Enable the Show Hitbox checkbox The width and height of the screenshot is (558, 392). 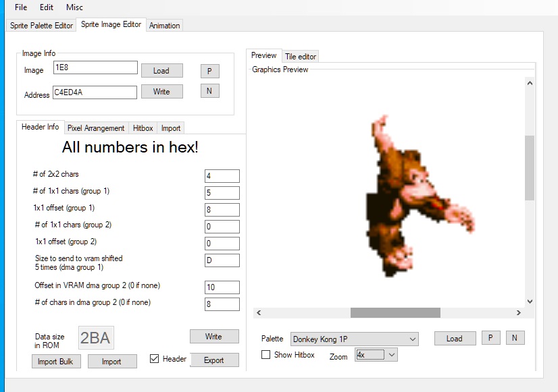pyautogui.click(x=266, y=355)
